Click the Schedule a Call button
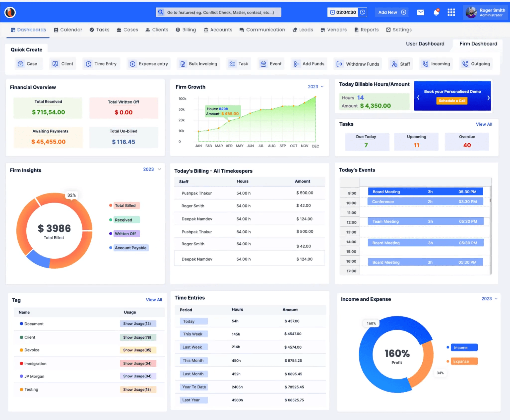 coord(452,101)
